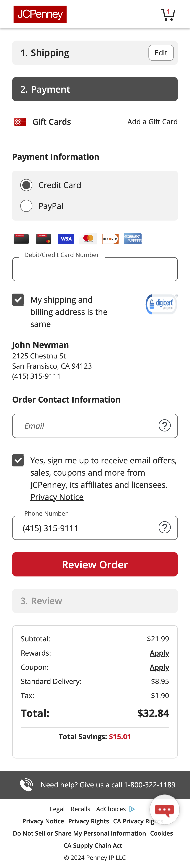Expand the Shipping section via Edit
Screen dimensions: 190x868
[x=161, y=53]
